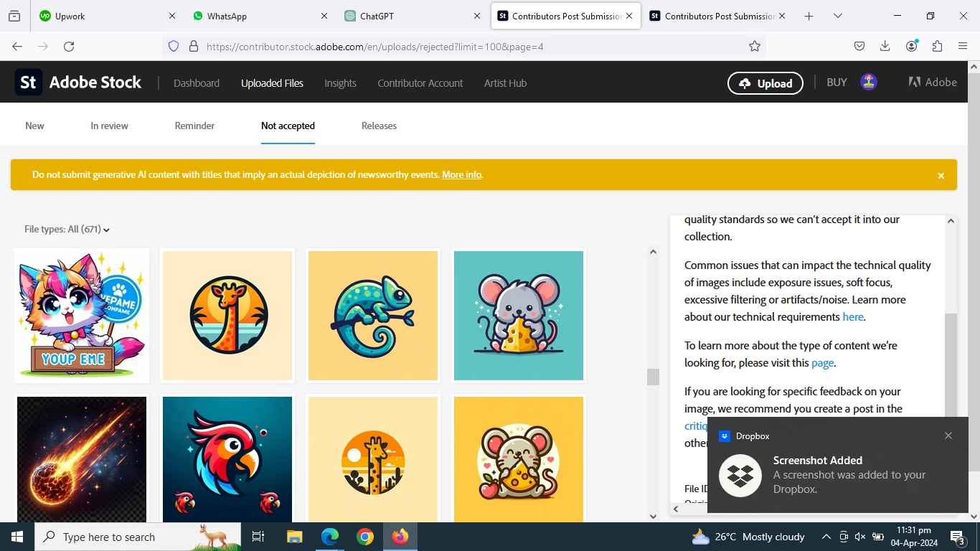Image resolution: width=980 pixels, height=551 pixels.
Task: Launch File Explorer from the taskbar
Action: click(x=295, y=537)
